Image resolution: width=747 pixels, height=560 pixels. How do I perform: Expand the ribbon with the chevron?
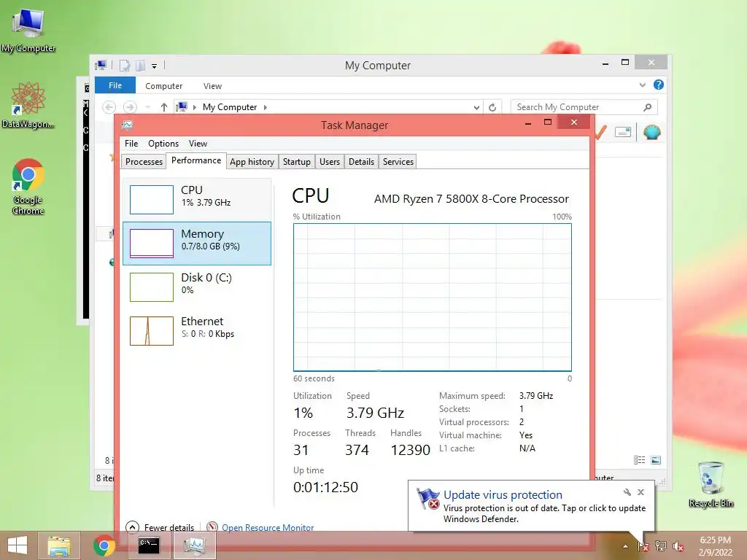coord(642,85)
